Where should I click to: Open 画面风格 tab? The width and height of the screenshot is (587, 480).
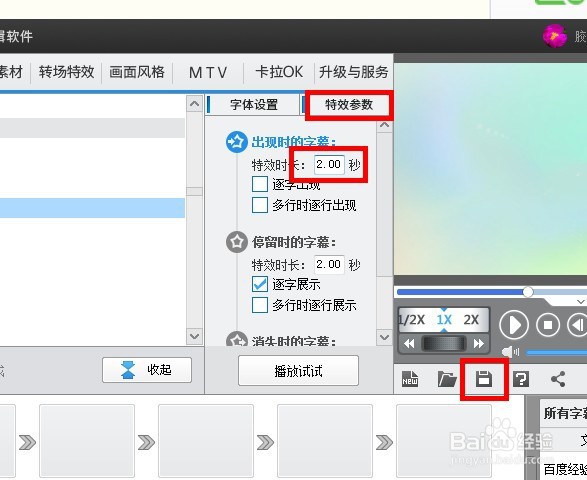click(137, 72)
